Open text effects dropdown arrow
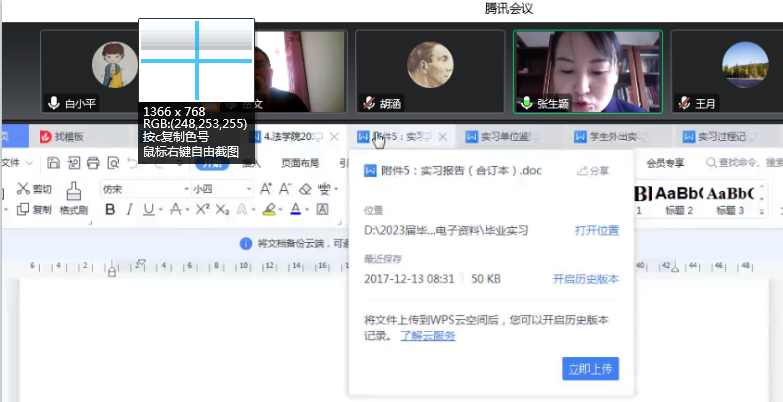 coord(253,210)
